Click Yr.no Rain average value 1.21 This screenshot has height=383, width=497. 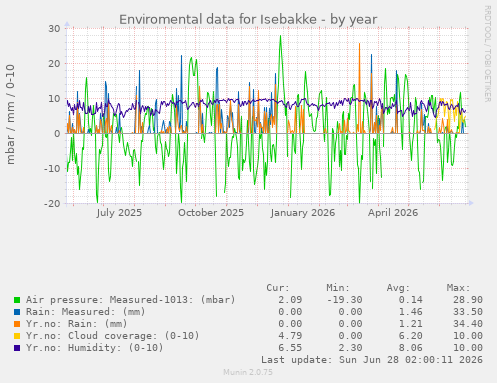410,324
